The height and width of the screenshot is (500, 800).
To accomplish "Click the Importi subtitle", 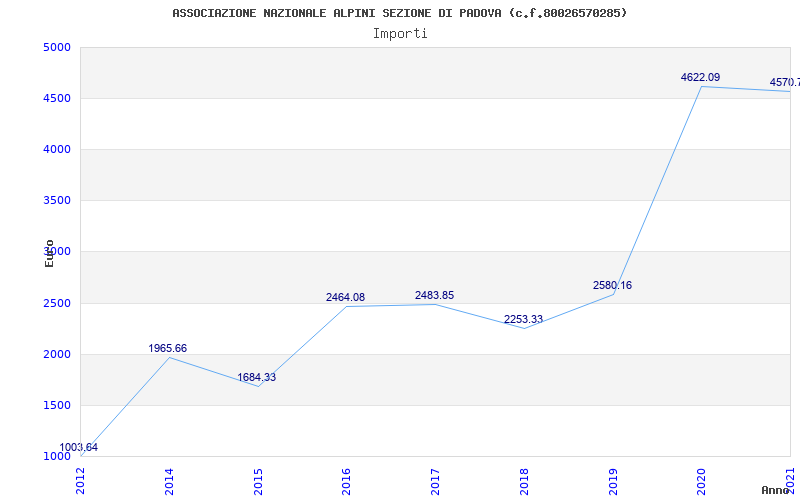I will click(400, 34).
